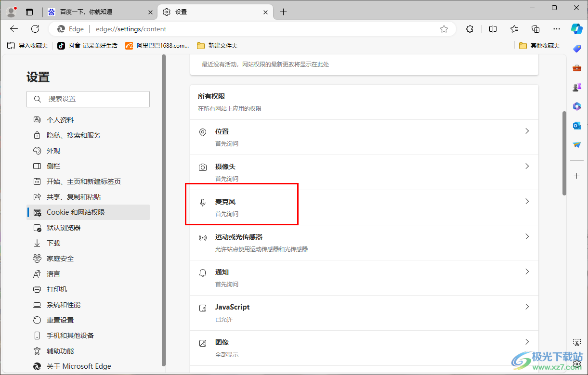Click the main page vertical scrollbar

(564, 153)
